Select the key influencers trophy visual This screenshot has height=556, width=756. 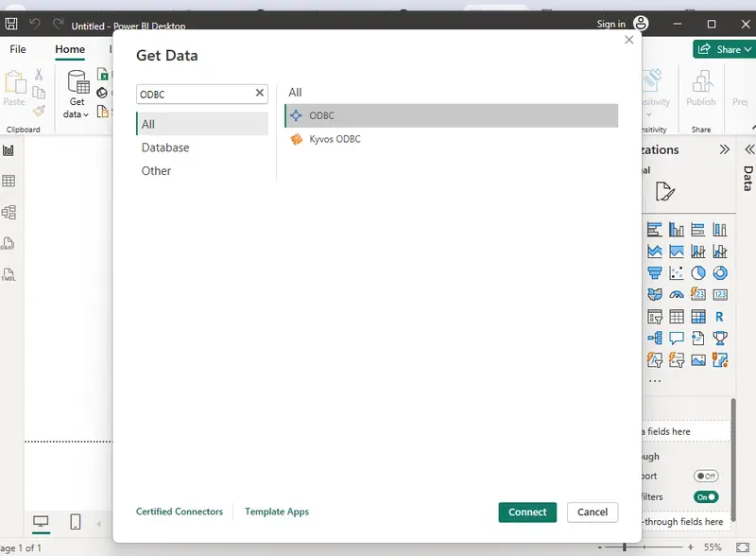coord(720,338)
